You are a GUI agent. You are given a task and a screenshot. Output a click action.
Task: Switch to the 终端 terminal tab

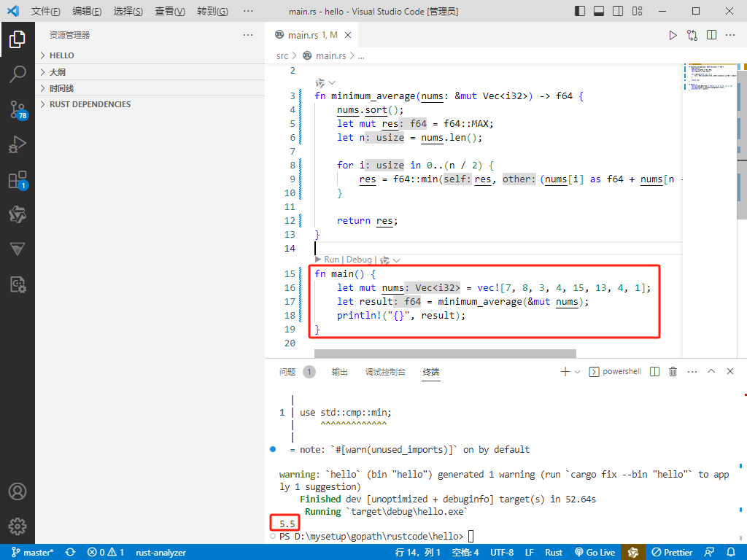pyautogui.click(x=431, y=372)
